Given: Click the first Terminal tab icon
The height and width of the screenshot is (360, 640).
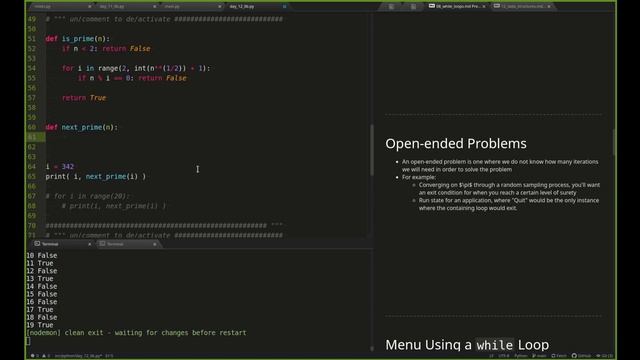Looking at the screenshot, I should [37, 244].
